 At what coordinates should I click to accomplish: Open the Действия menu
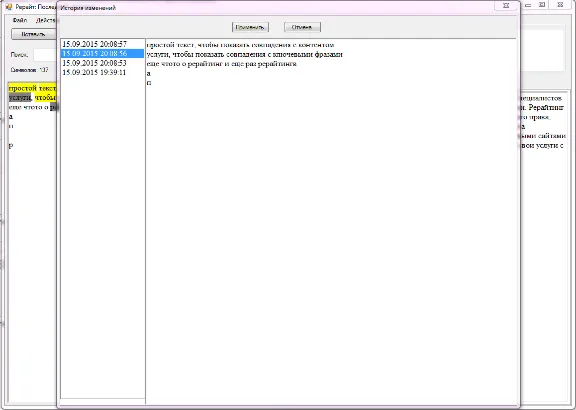(x=46, y=20)
